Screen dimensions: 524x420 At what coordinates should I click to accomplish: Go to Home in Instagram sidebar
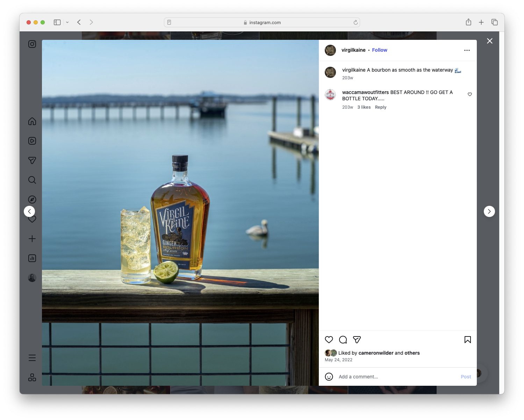click(x=32, y=121)
